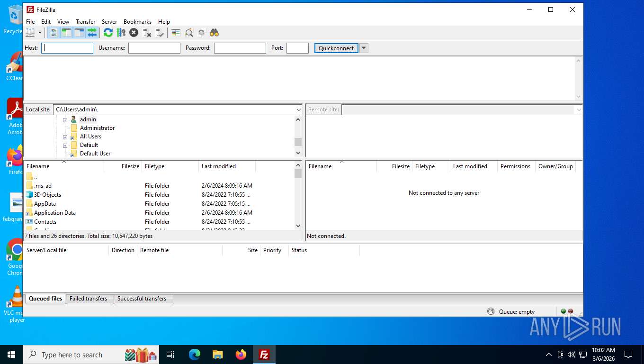This screenshot has height=364, width=644.
Task: Sort local files by Filename column
Action: pyautogui.click(x=64, y=166)
